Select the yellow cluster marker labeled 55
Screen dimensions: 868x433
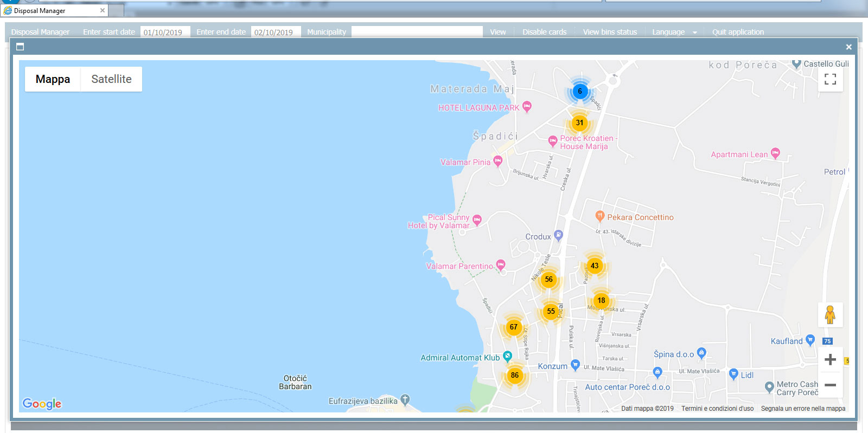click(x=551, y=312)
